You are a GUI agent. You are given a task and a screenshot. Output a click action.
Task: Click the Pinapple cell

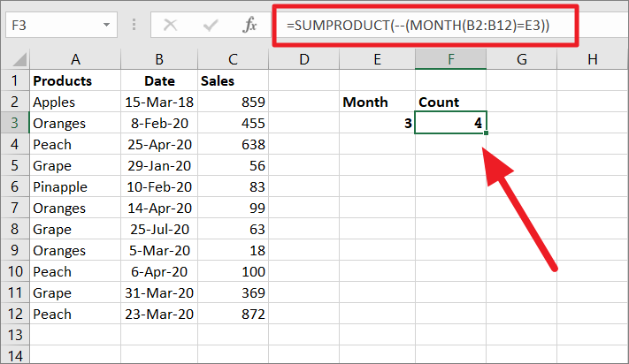[x=75, y=186]
